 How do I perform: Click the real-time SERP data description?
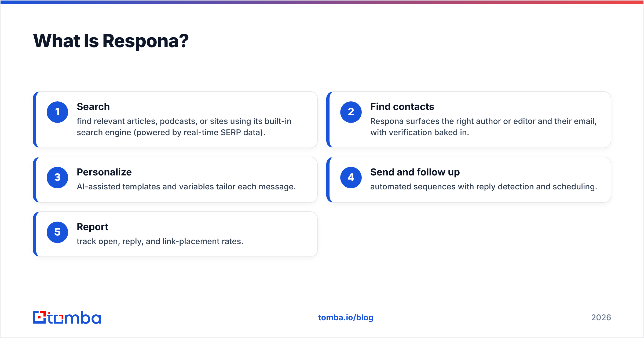[184, 127]
